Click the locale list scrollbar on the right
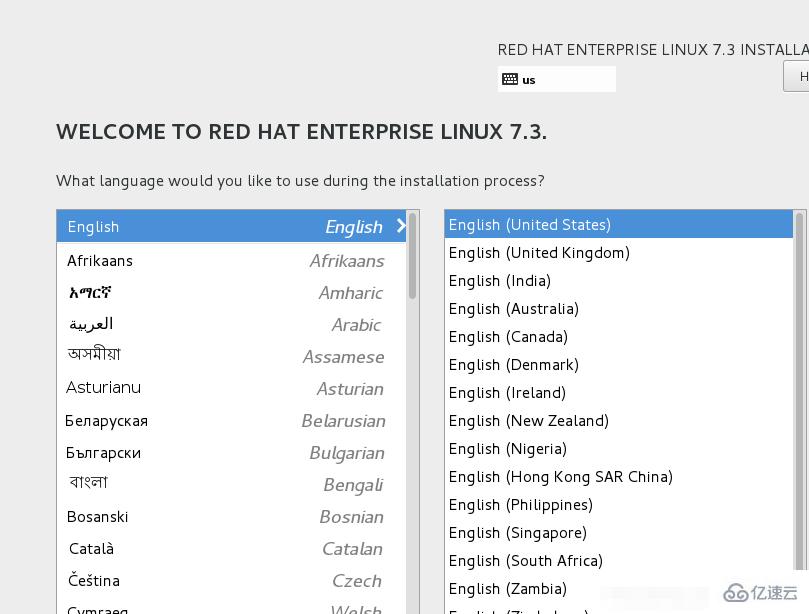 point(803,300)
